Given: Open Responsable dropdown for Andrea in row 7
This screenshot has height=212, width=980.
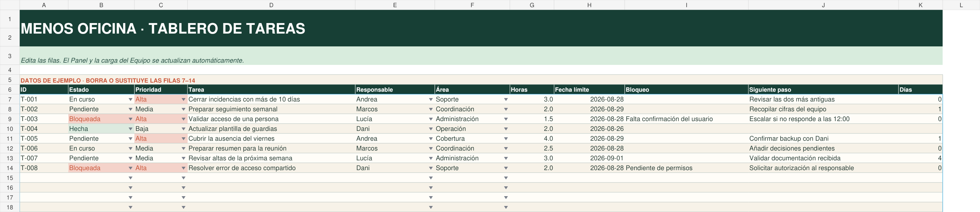Looking at the screenshot, I should tap(431, 100).
